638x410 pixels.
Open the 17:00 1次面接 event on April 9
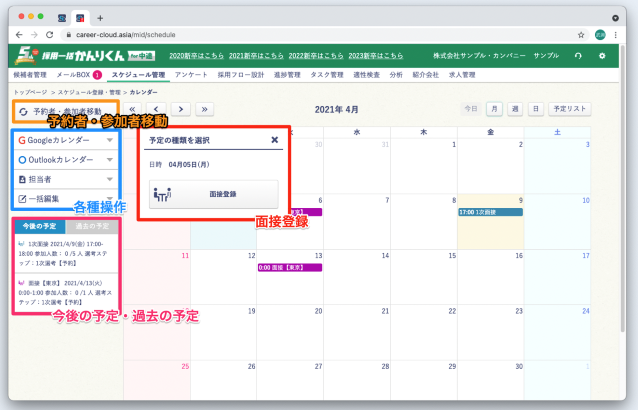coord(490,212)
